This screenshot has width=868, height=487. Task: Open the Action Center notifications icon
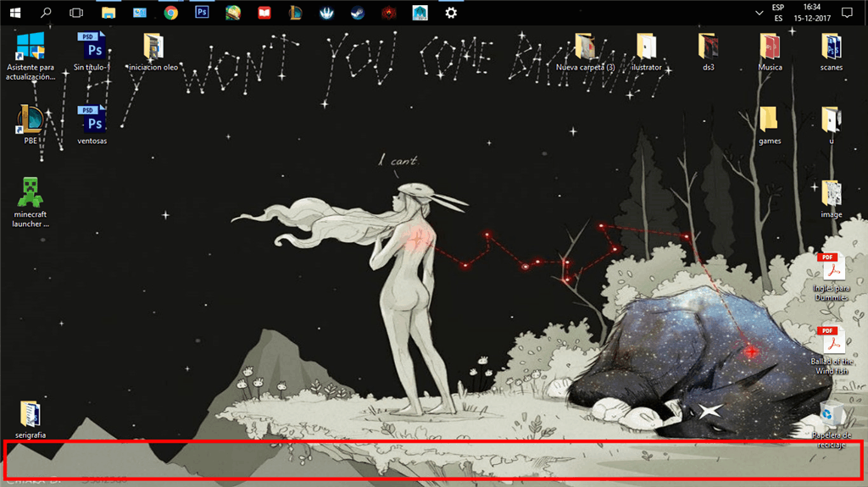point(847,13)
